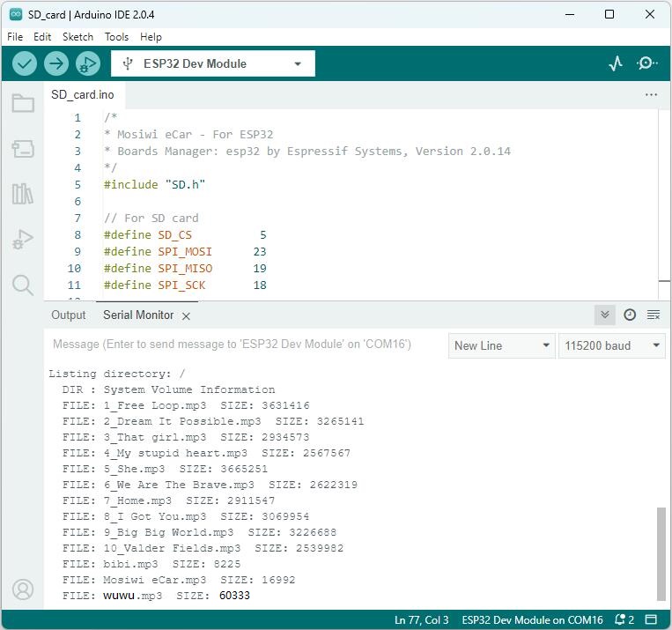Open the Tools menu
This screenshot has width=672, height=630.
116,37
